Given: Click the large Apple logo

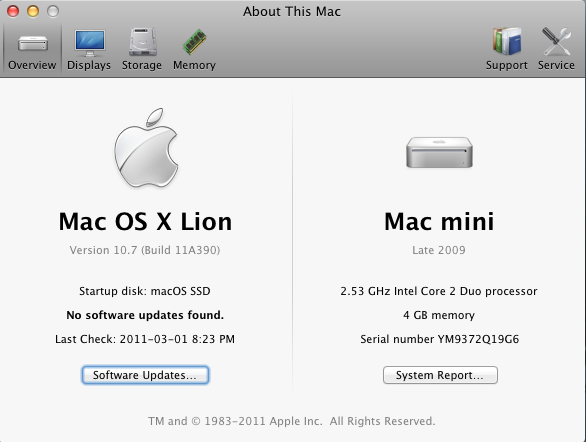Looking at the screenshot, I should [x=146, y=148].
